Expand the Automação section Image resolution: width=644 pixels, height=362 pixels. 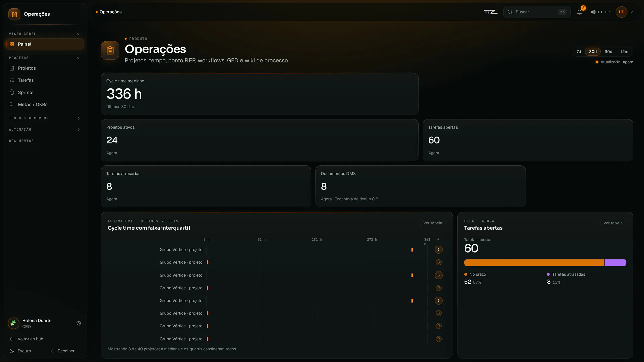click(45, 130)
